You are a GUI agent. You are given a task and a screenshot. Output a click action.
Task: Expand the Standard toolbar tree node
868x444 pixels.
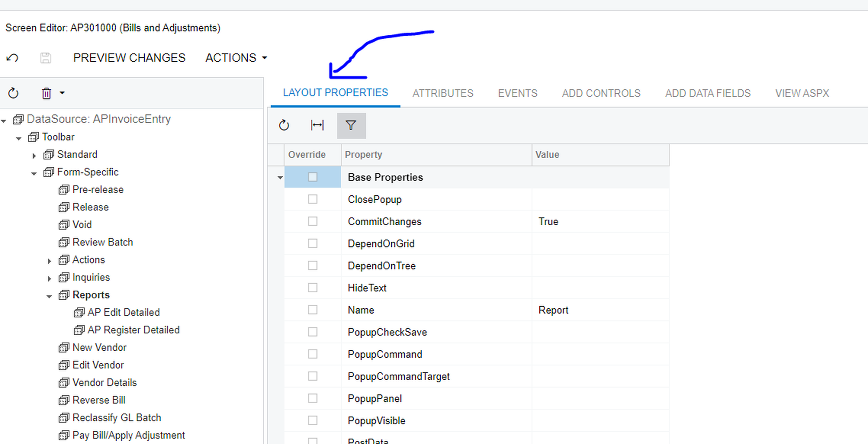34,155
